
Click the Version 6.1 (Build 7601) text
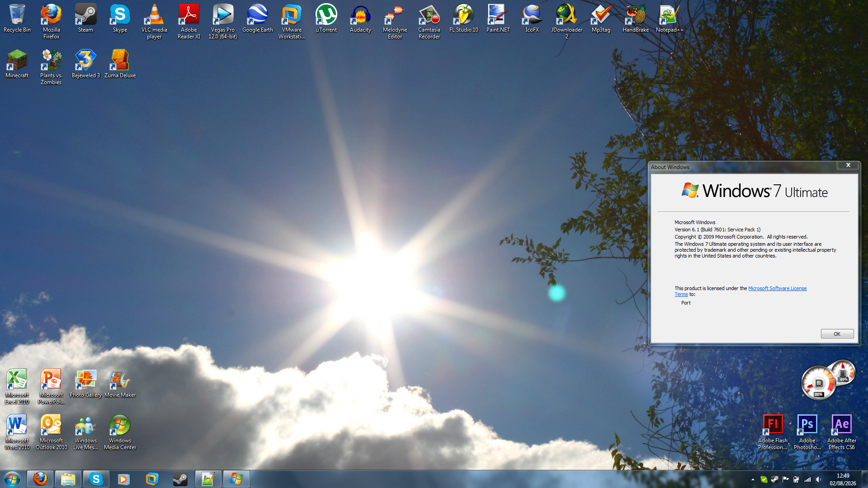point(717,230)
